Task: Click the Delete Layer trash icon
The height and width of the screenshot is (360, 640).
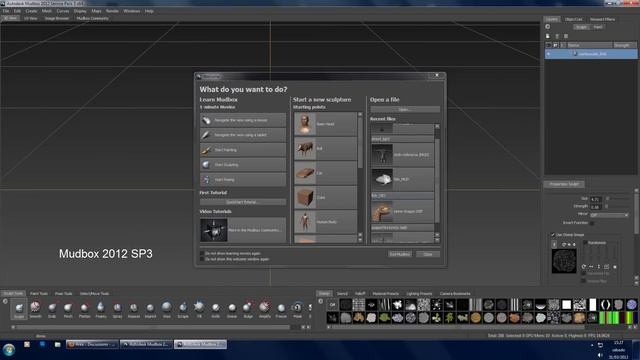Action: point(557,36)
